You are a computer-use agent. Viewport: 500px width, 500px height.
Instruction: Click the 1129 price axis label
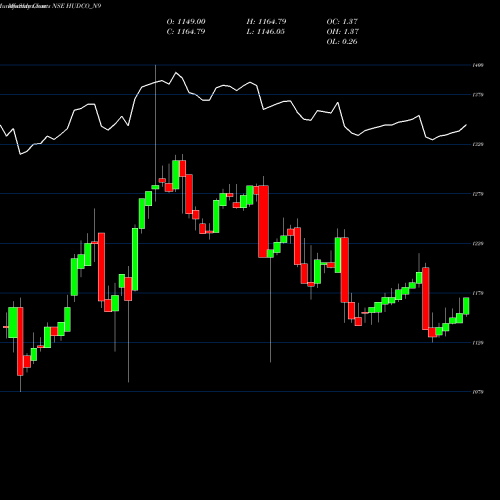coord(478,343)
